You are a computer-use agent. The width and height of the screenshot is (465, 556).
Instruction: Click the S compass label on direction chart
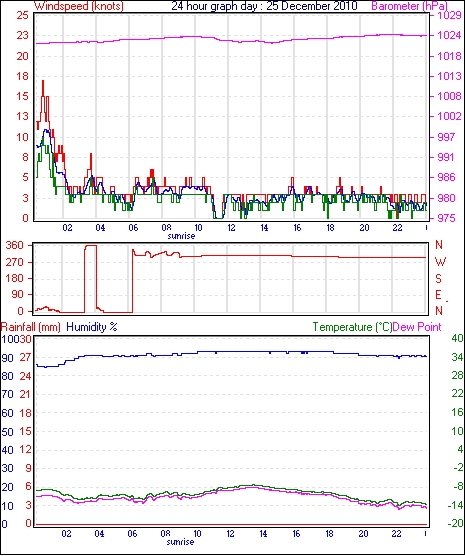click(x=438, y=279)
